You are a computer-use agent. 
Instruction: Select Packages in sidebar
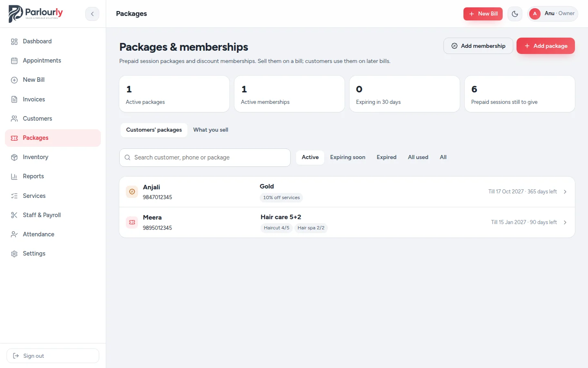tap(53, 138)
